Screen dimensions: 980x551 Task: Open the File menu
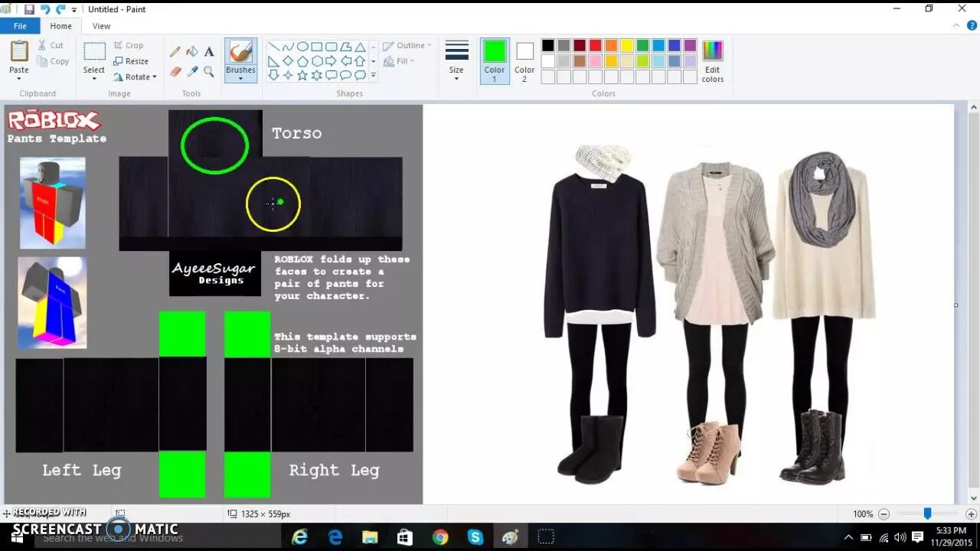pos(20,26)
